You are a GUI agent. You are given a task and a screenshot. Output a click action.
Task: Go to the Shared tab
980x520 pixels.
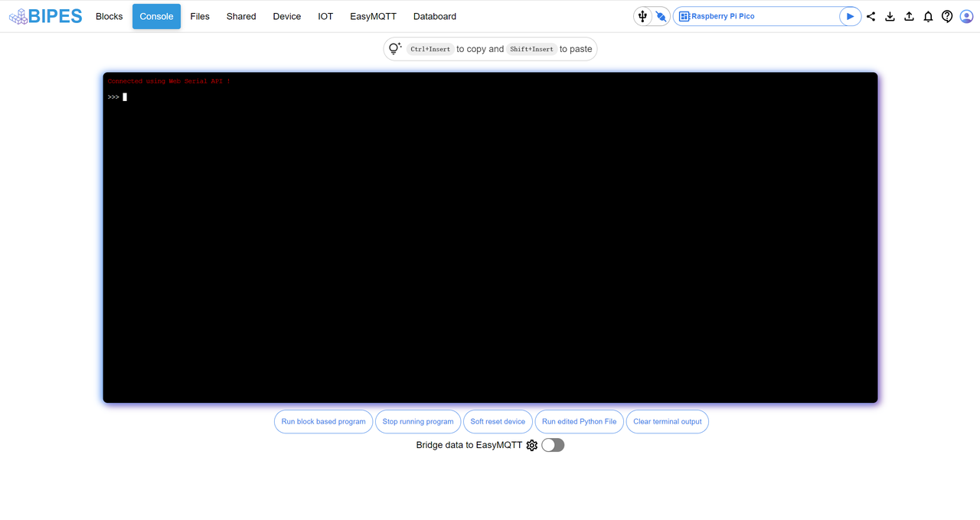click(x=241, y=16)
